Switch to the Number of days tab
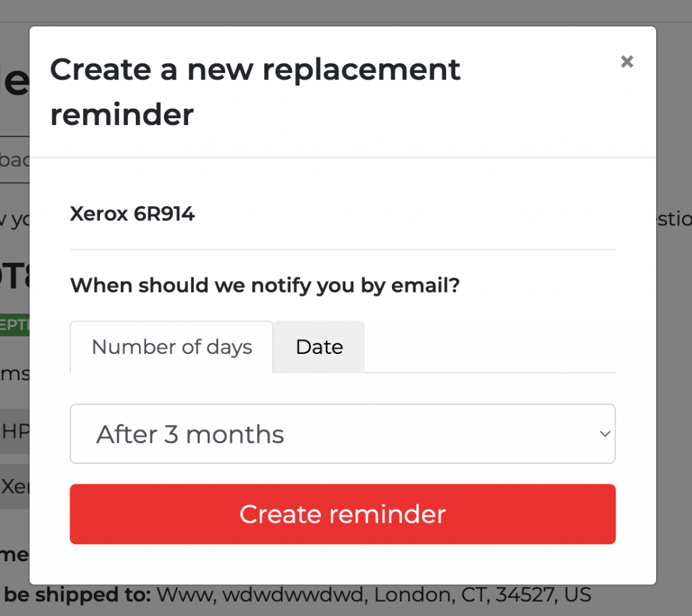The height and width of the screenshot is (616, 692). 172,346
